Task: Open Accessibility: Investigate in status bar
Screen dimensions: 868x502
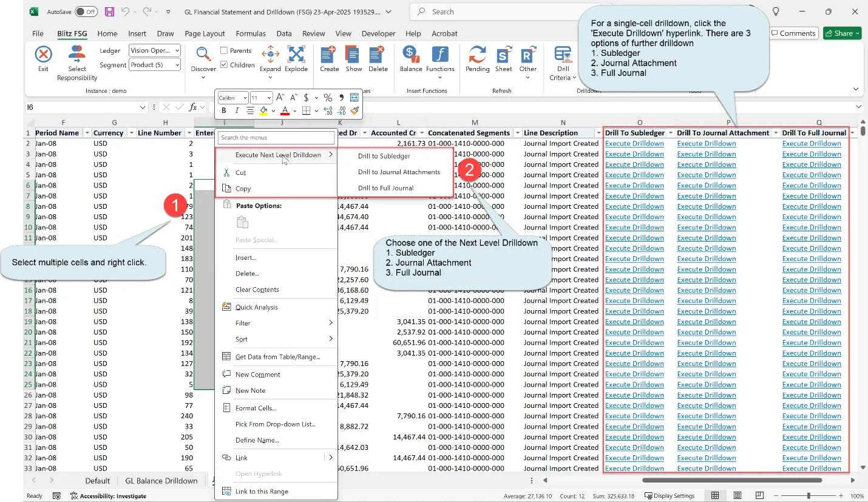Action: pyautogui.click(x=109, y=496)
